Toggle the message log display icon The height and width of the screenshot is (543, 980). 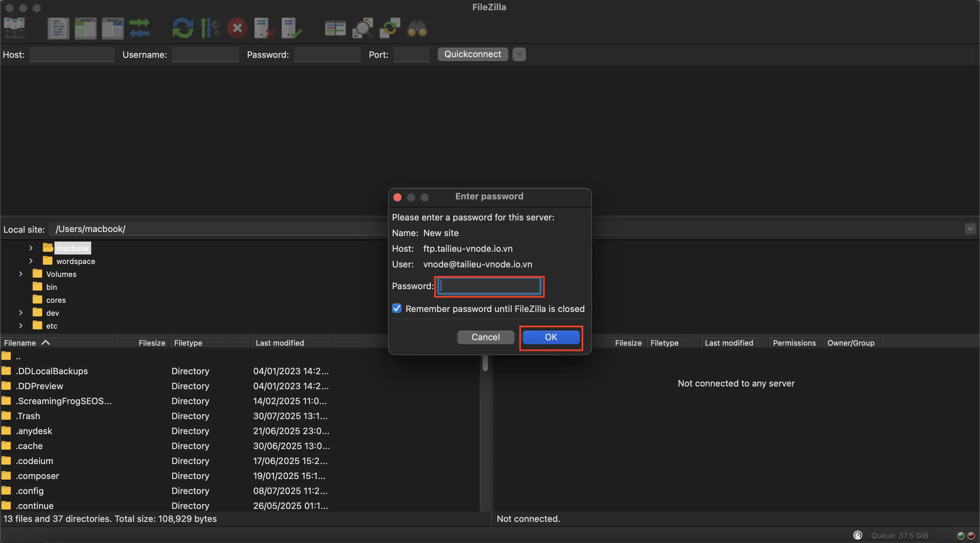(x=58, y=28)
